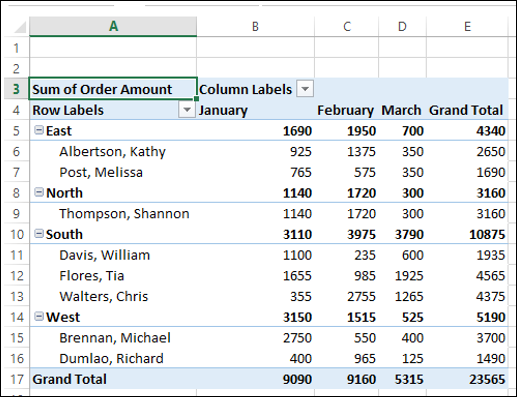
Task: Select the Flores, Tia row label
Action: point(92,276)
